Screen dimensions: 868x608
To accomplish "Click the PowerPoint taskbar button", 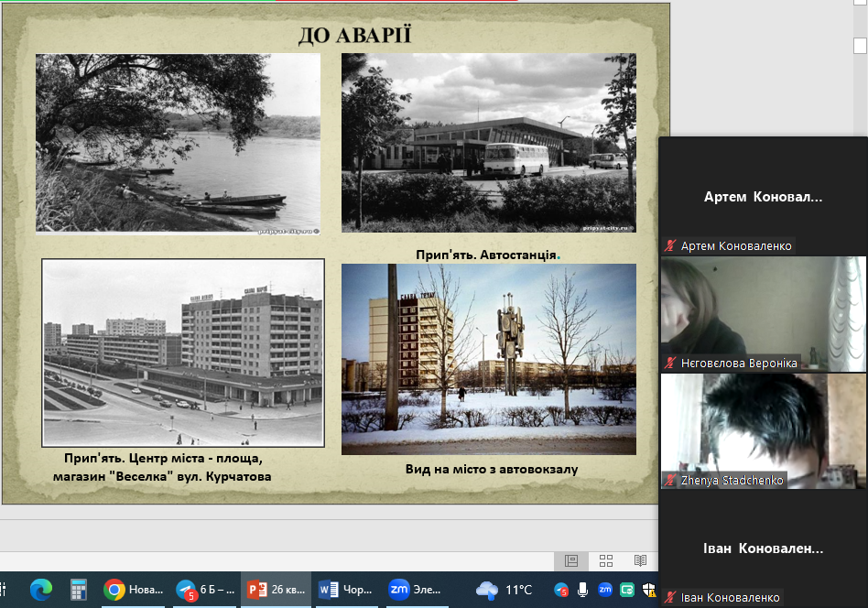I will click(276, 590).
